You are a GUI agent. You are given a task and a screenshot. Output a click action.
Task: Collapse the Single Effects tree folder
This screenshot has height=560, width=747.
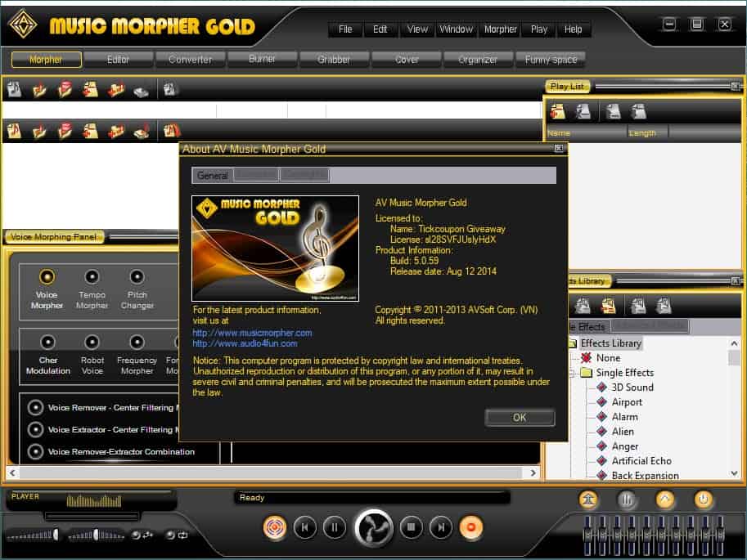tap(573, 373)
